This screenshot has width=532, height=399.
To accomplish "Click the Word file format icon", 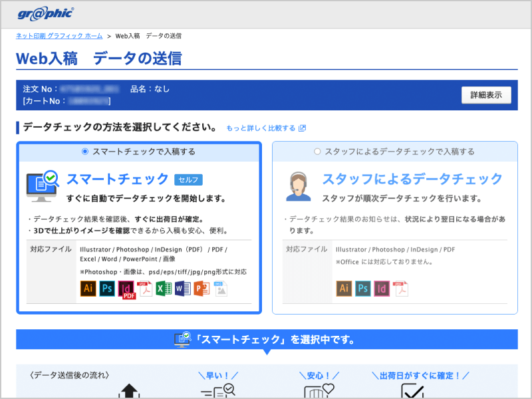I will click(x=182, y=289).
